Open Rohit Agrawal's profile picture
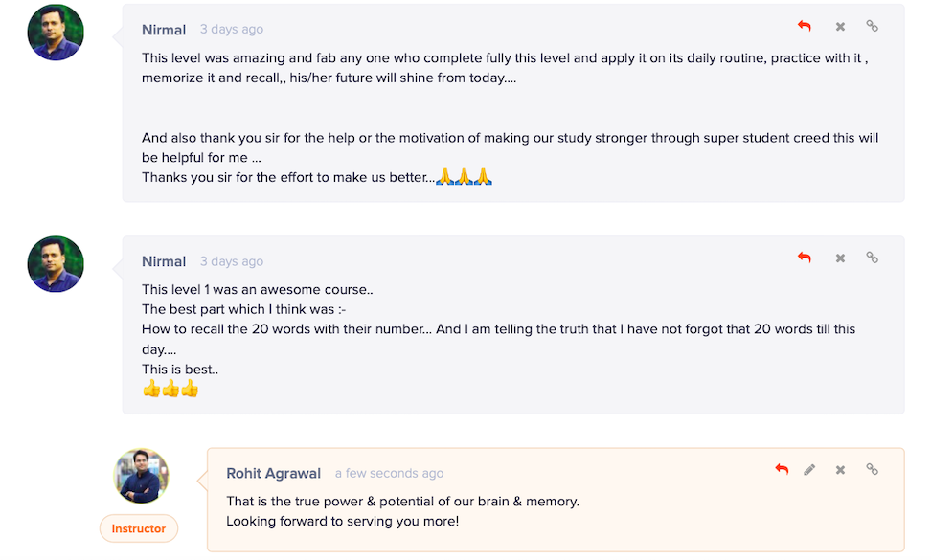The image size is (931, 560). coord(142,476)
